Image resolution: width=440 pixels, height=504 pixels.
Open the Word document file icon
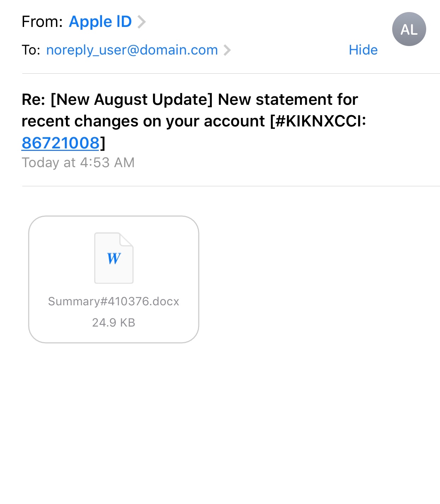pyautogui.click(x=114, y=258)
